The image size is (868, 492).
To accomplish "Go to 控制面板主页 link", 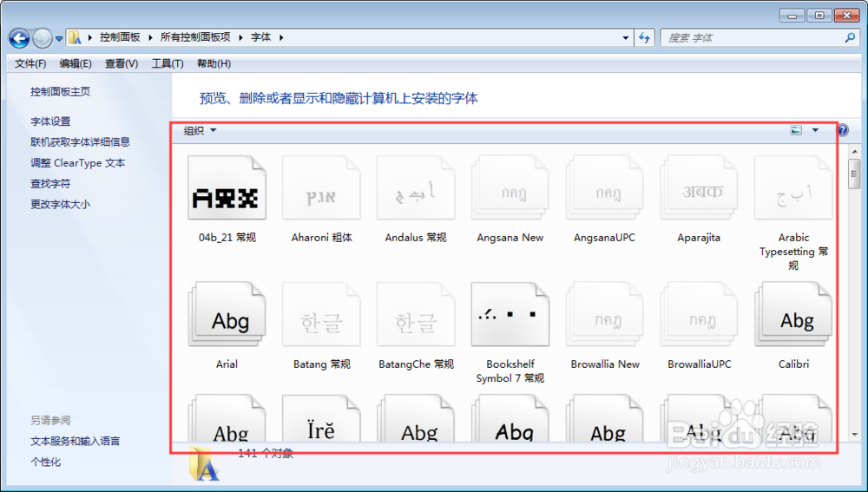I will 61,92.
